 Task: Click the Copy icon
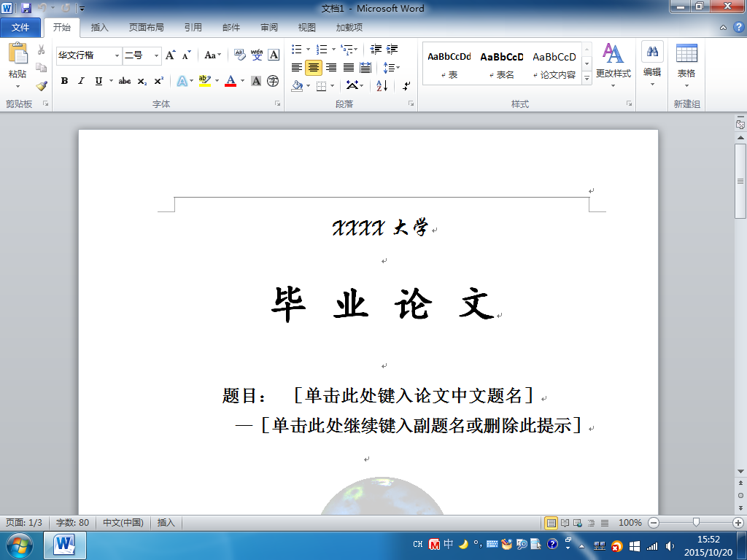click(x=42, y=68)
